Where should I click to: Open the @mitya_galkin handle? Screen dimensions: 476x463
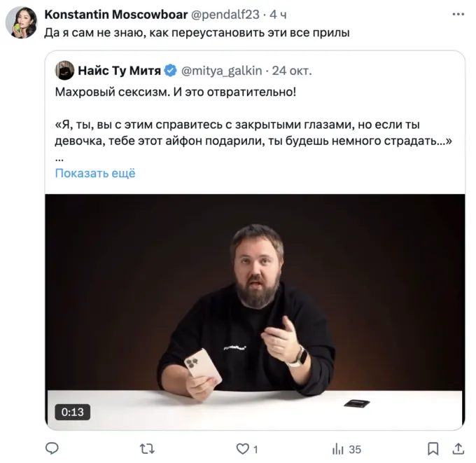[222, 71]
